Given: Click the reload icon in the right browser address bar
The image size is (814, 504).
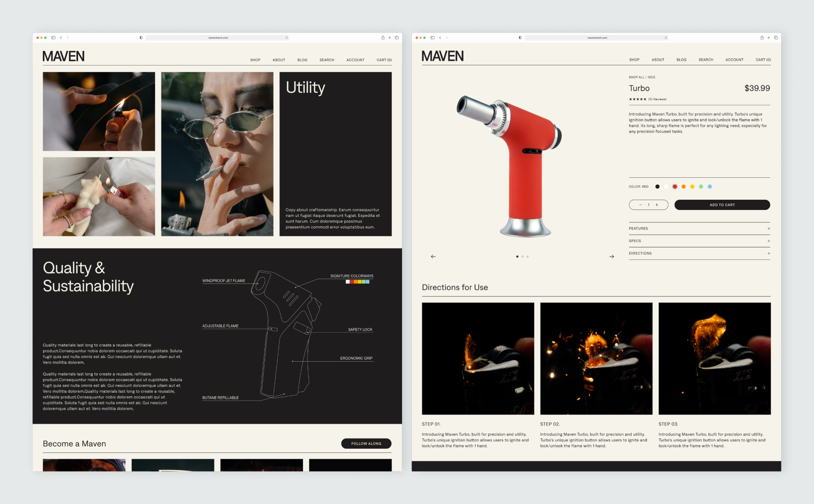Looking at the screenshot, I should pos(666,37).
